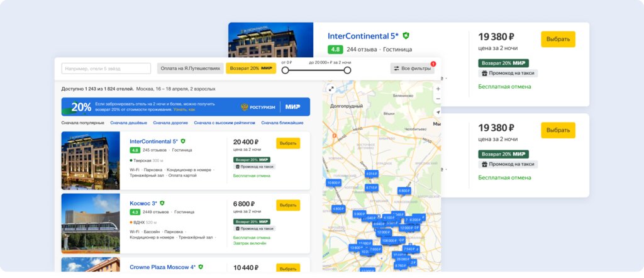Click the 5 900 ₽ map price marker
644x278 pixels.
tap(359, 214)
